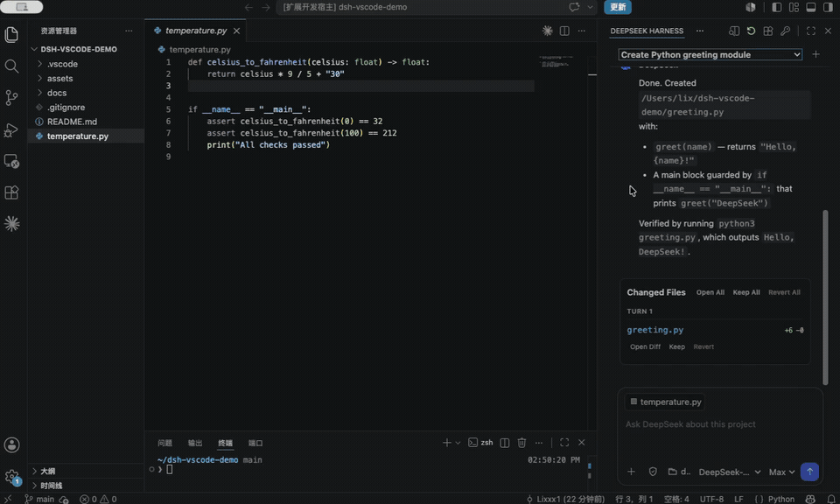The height and width of the screenshot is (504, 840).
Task: Open Source Control view
Action: 11,98
